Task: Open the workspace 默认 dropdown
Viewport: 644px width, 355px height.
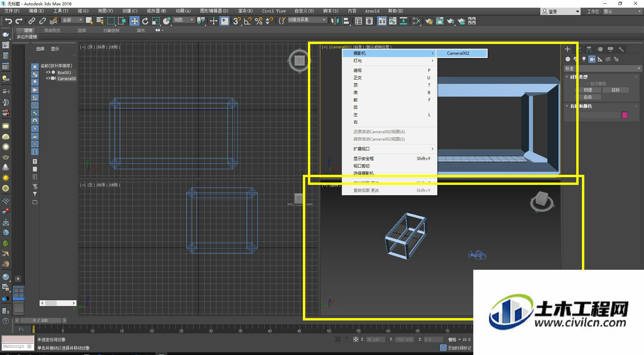Action: click(x=622, y=11)
